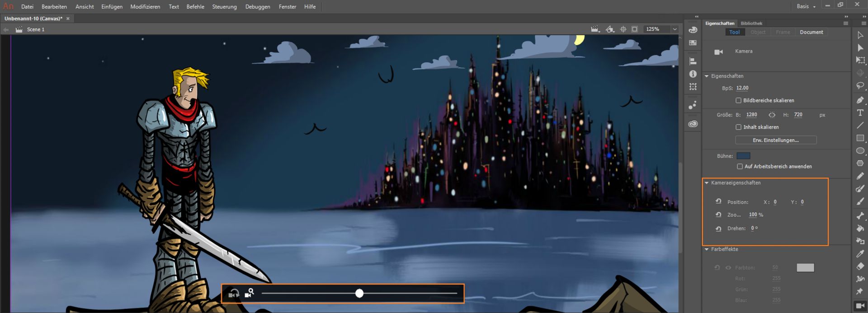Open the Info panel icon

pyautogui.click(x=693, y=74)
